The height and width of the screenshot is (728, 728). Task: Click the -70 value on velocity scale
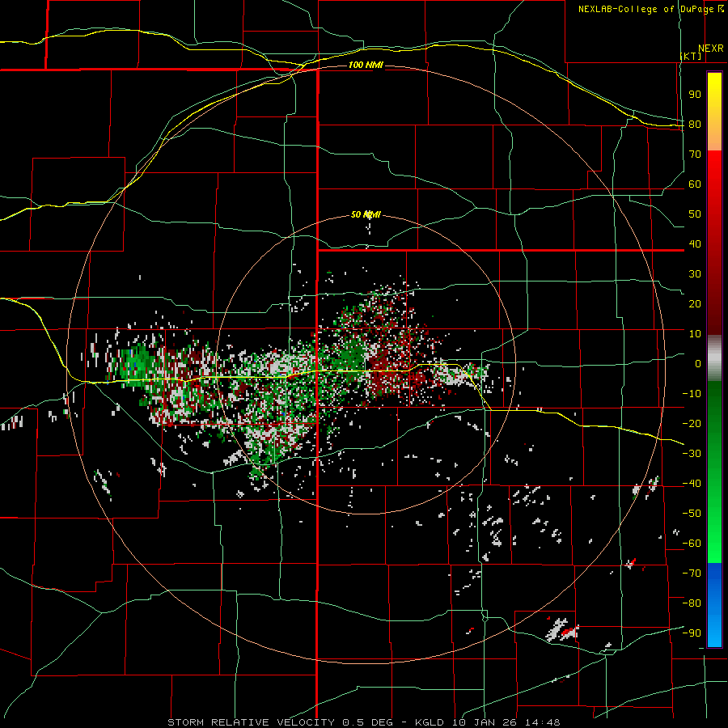click(692, 573)
